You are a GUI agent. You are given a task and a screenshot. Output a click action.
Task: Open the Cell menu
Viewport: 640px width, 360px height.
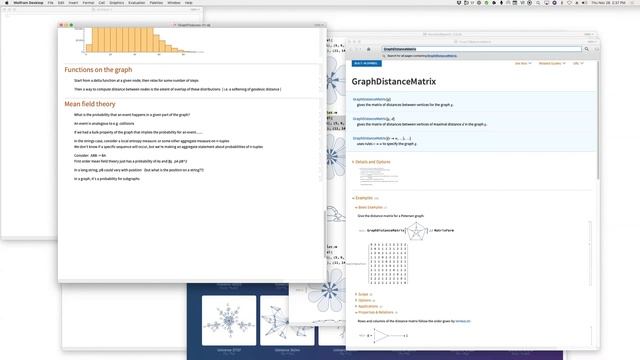click(x=102, y=2)
